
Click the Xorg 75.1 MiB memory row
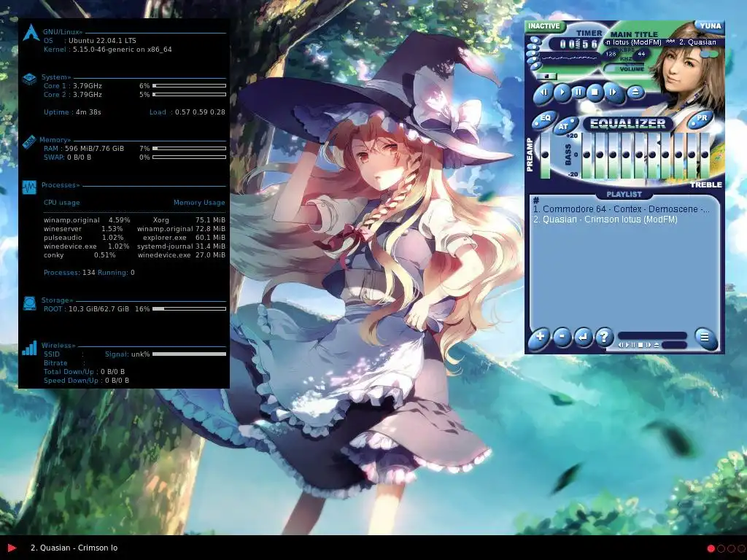coord(189,220)
